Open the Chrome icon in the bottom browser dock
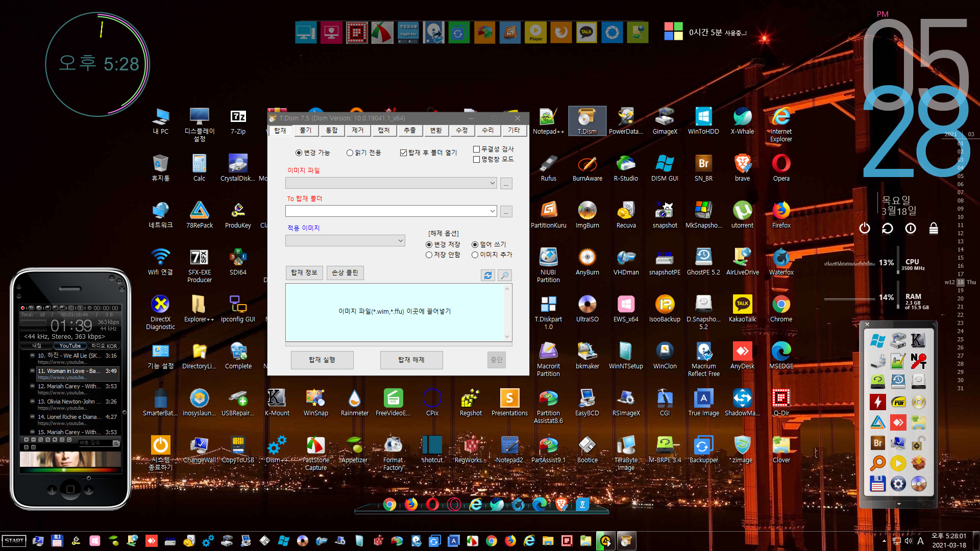980x551 pixels. (x=389, y=505)
